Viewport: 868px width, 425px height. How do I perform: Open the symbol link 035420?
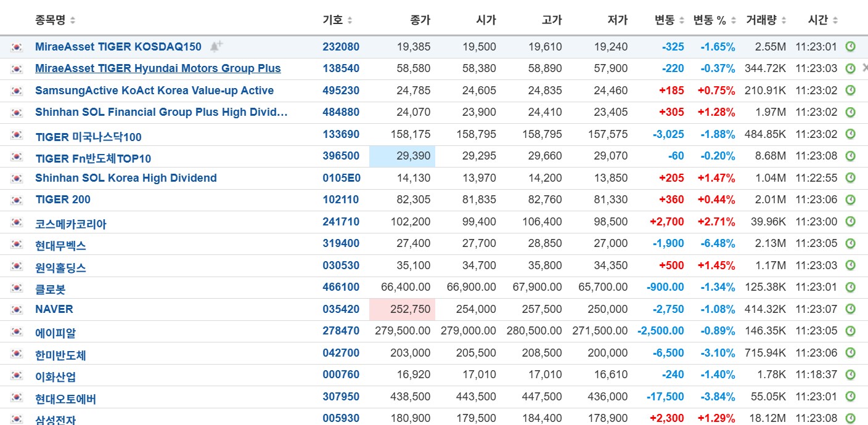[340, 309]
